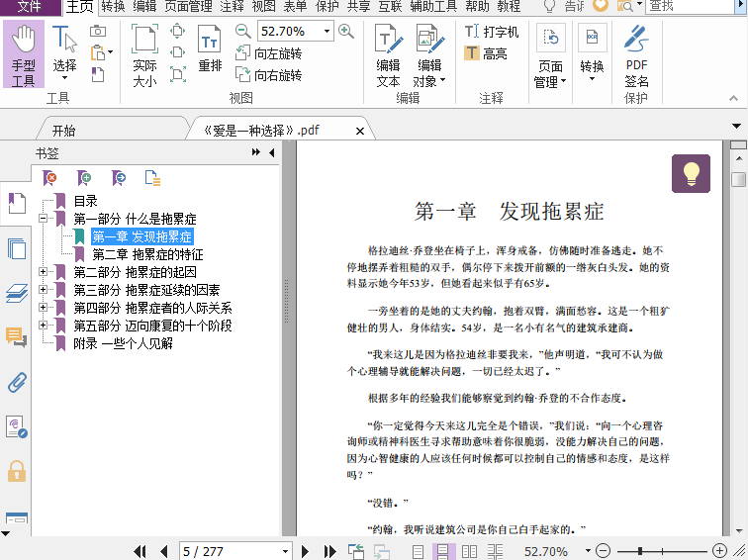The image size is (748, 560).
Task: Open the clipboard paste icon
Action: pyautogui.click(x=98, y=52)
